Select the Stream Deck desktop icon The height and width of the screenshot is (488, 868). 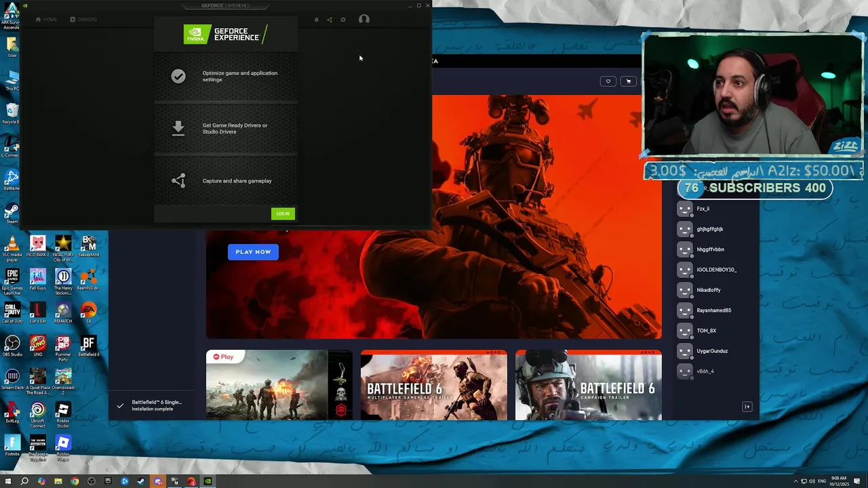click(x=12, y=380)
